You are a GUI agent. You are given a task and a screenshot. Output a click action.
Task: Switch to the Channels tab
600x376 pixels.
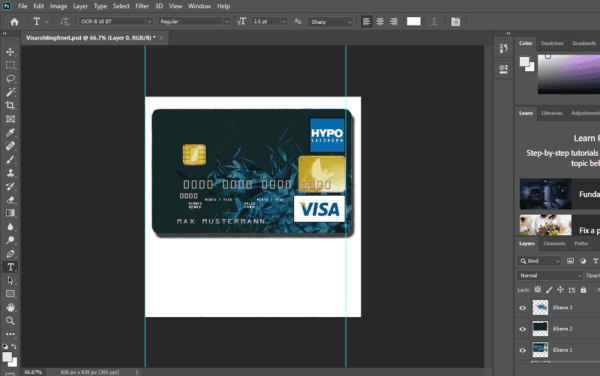[554, 243]
